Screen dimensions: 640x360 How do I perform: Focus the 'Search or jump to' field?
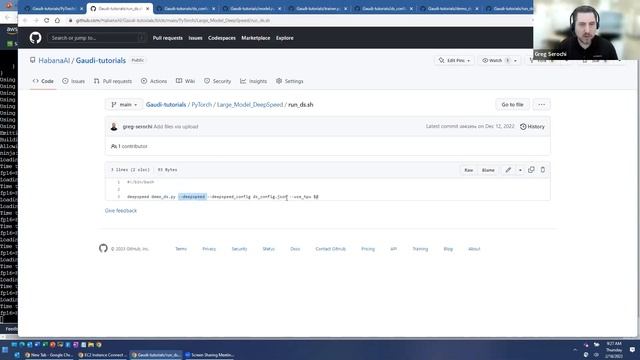(96, 38)
